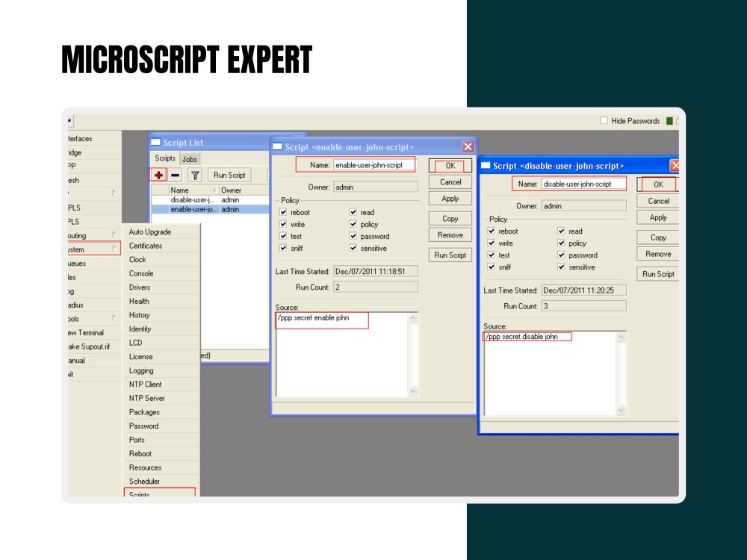Viewport: 747px width, 560px height.
Task: Click Apply in disable-user-john-script dialog
Action: pos(658,217)
